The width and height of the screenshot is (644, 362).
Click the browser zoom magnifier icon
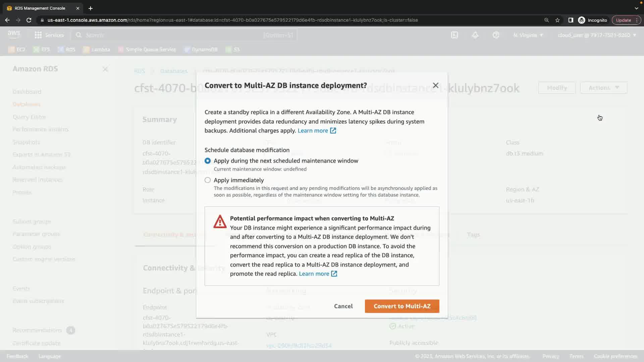pos(546,20)
